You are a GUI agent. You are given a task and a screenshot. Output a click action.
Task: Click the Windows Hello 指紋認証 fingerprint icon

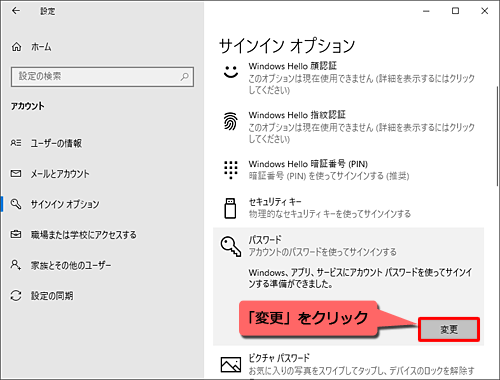click(231, 121)
